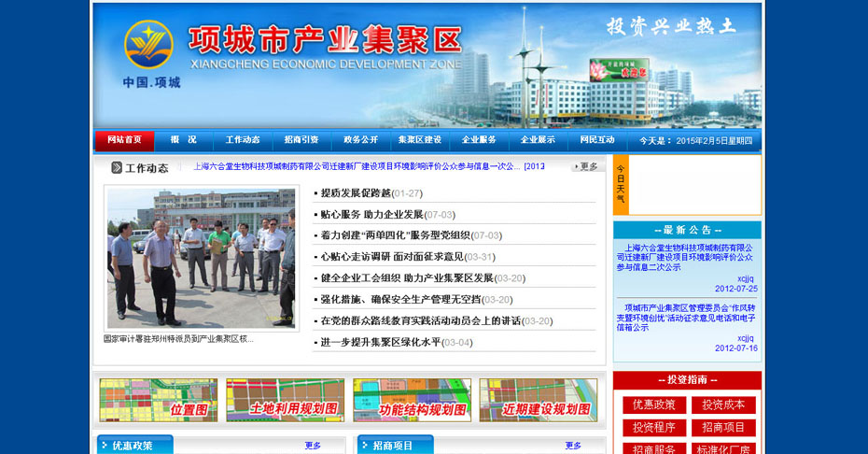The image size is (868, 454).
Task: Click the Xiangcheng zone logo emblem
Action: point(148,45)
